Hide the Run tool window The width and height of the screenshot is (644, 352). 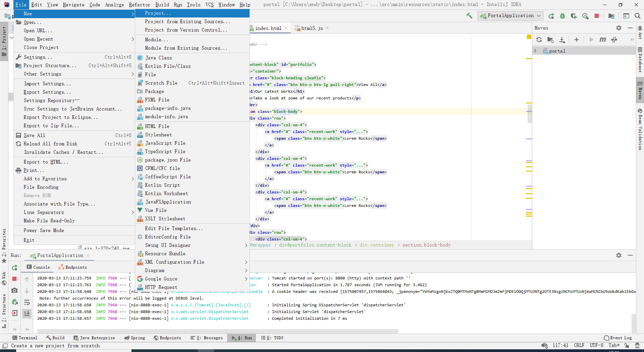[x=630, y=255]
